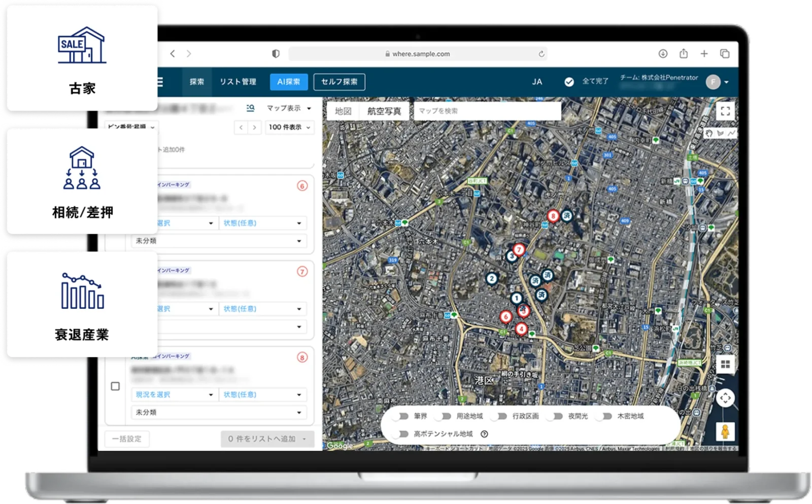Check the checkbox on listing card 8
The width and height of the screenshot is (812, 504).
pos(115,386)
